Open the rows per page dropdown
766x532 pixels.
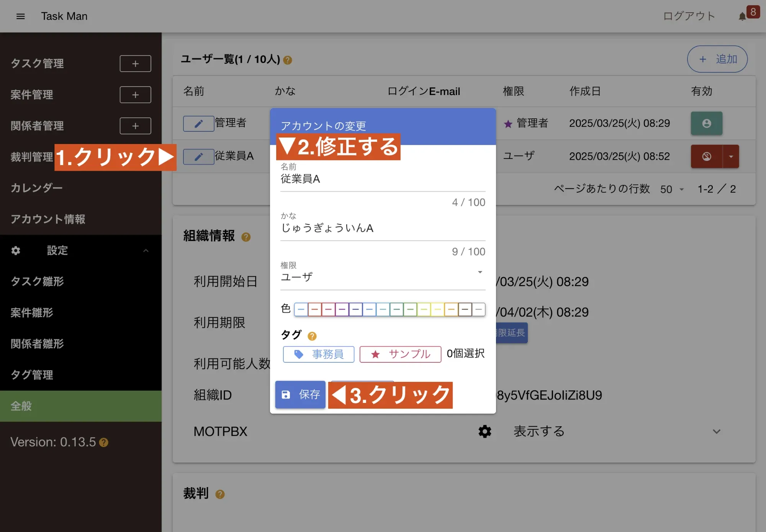pos(672,189)
